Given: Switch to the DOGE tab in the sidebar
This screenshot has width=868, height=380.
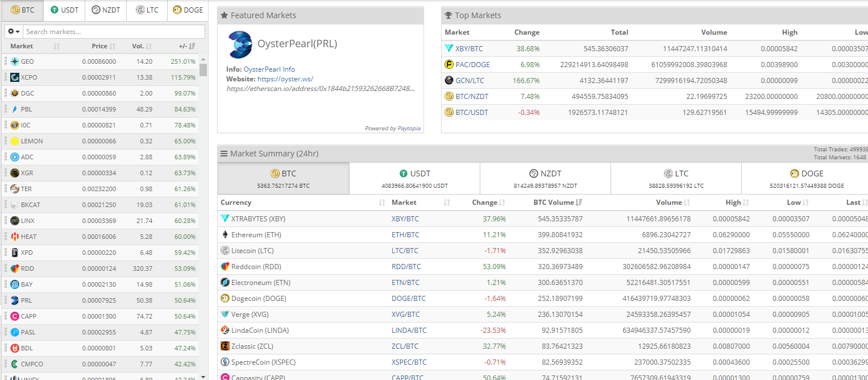Looking at the screenshot, I should tap(188, 10).
